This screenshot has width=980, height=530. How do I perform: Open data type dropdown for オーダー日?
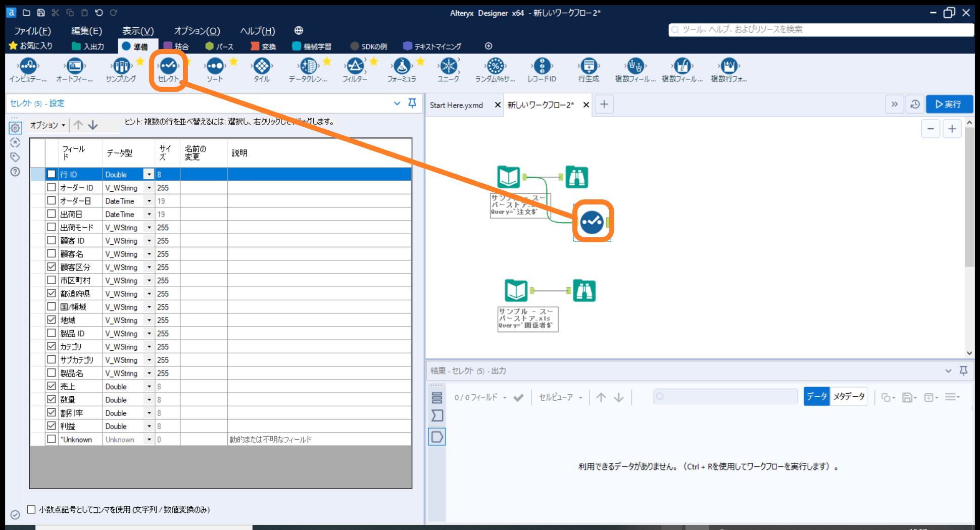149,201
